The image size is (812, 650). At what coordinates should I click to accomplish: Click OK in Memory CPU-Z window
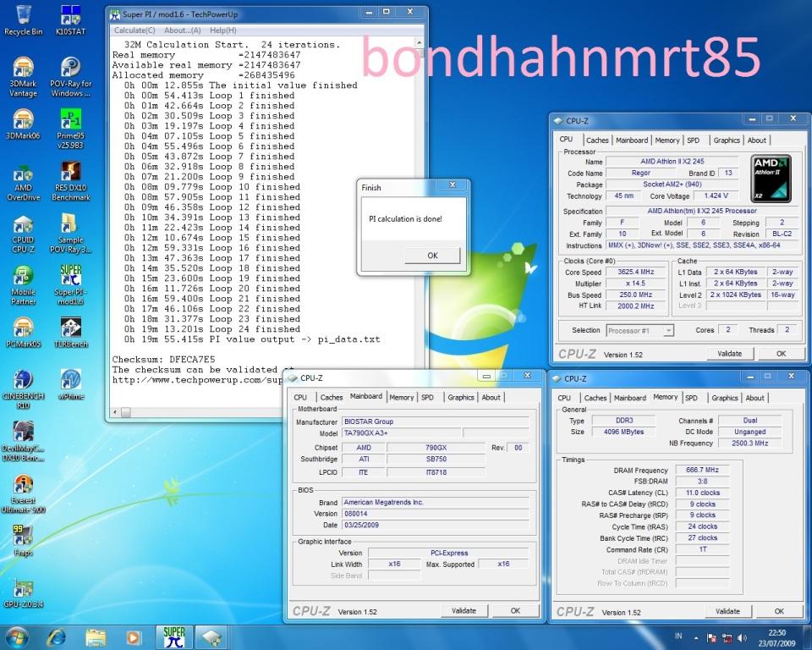[779, 611]
